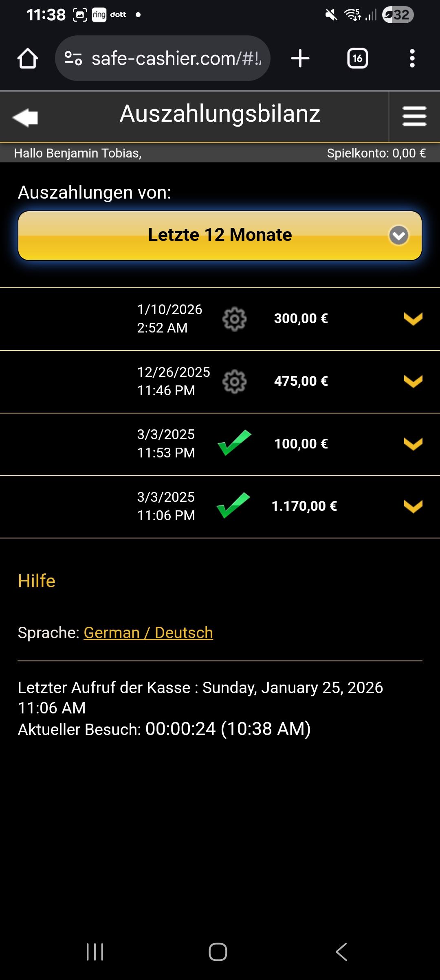Open the Letzte 12 Monate period dropdown

pyautogui.click(x=220, y=235)
